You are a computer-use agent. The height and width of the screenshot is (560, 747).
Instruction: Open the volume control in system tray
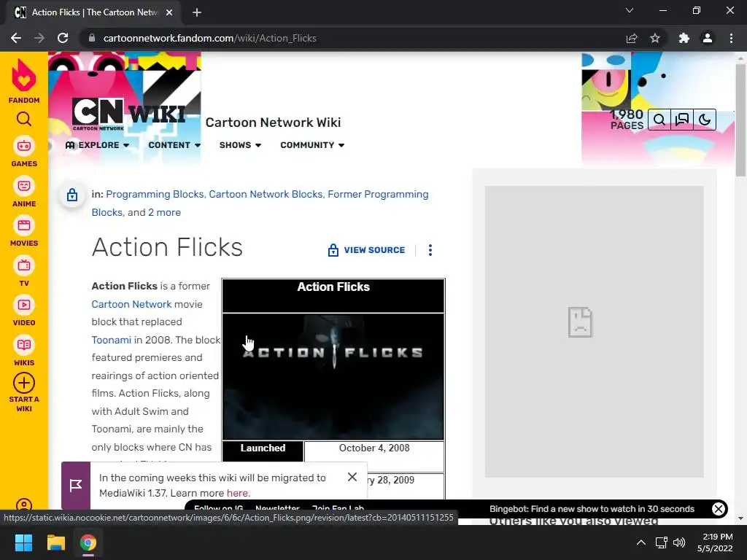(679, 542)
